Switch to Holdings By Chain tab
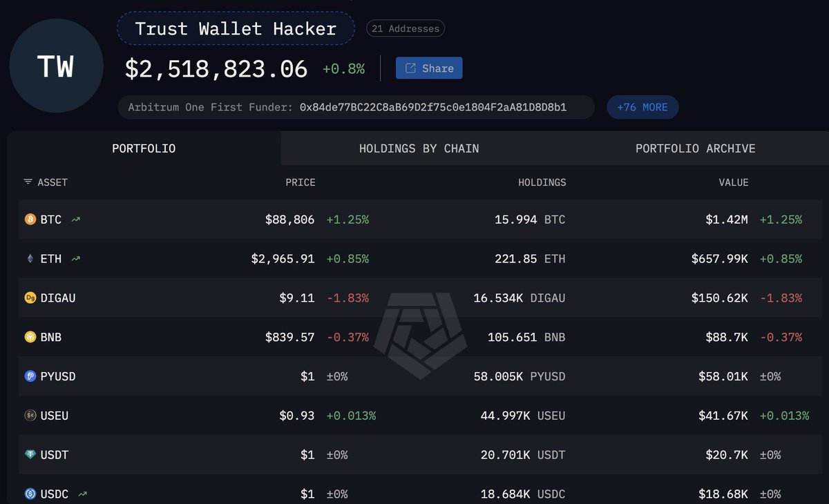Screen dimensions: 829x504 pos(419,148)
